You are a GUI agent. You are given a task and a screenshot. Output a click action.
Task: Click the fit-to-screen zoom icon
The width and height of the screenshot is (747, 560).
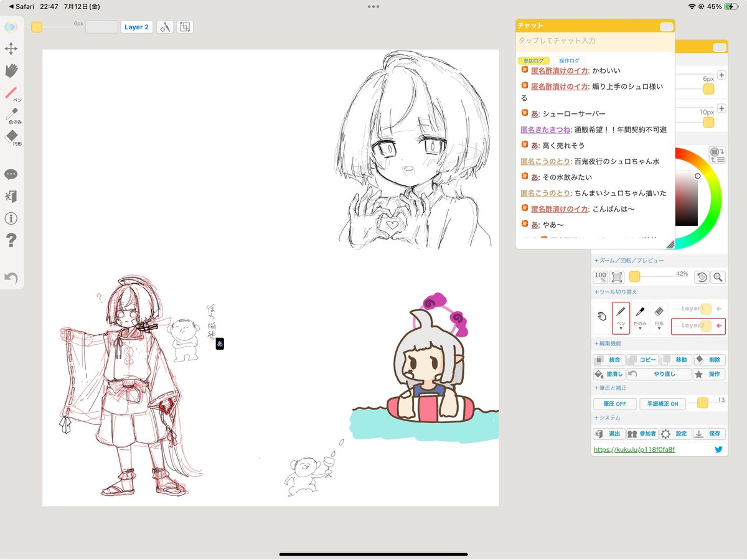617,278
